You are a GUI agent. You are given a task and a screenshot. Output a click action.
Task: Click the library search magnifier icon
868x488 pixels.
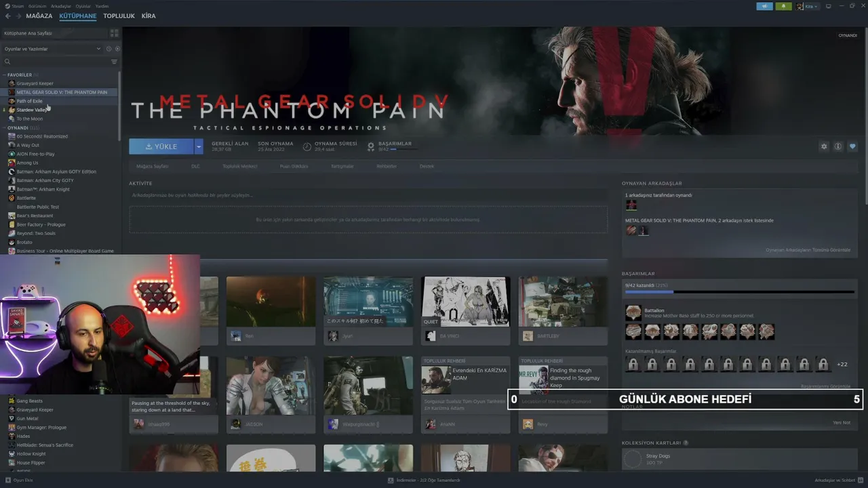click(x=7, y=62)
